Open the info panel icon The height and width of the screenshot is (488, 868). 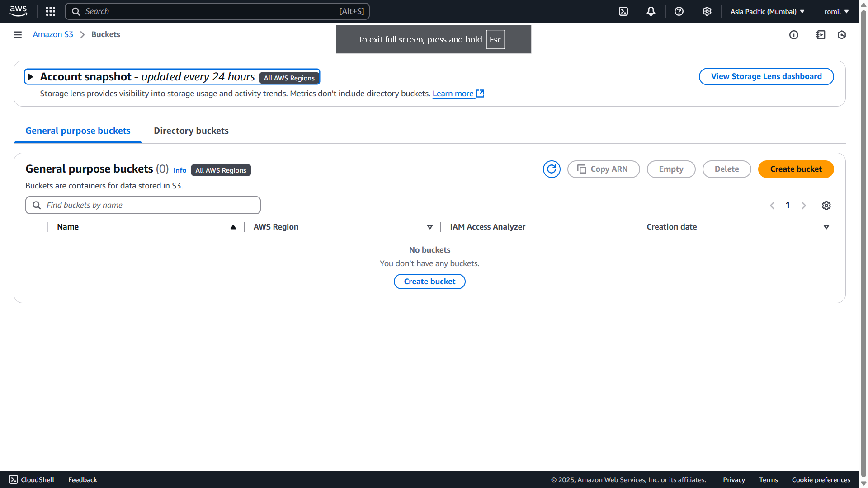tap(794, 35)
